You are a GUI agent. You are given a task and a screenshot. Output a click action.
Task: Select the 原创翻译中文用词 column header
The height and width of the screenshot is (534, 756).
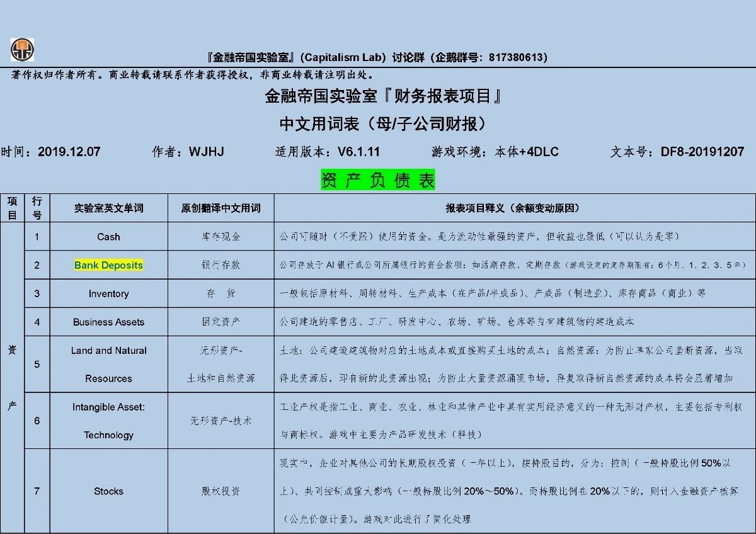click(220, 208)
